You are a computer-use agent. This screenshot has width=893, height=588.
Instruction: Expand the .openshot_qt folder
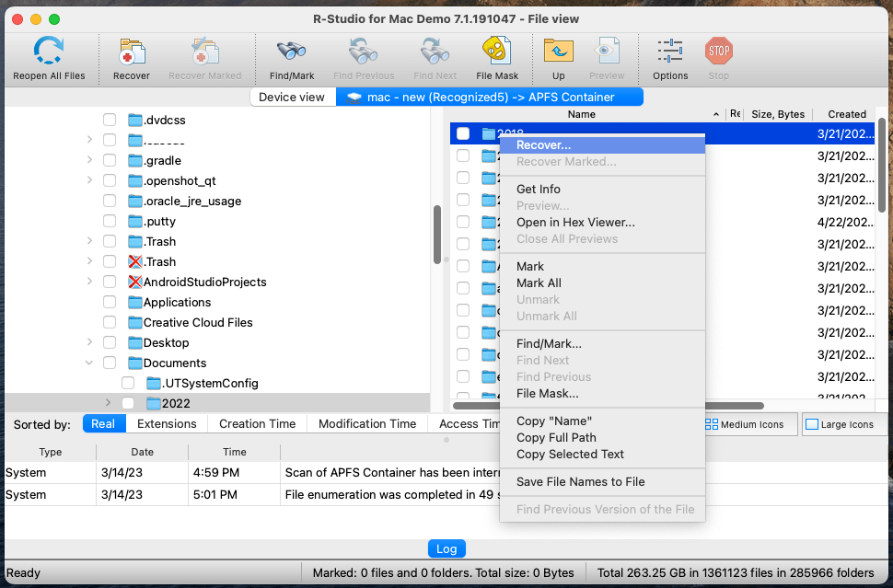tap(89, 180)
